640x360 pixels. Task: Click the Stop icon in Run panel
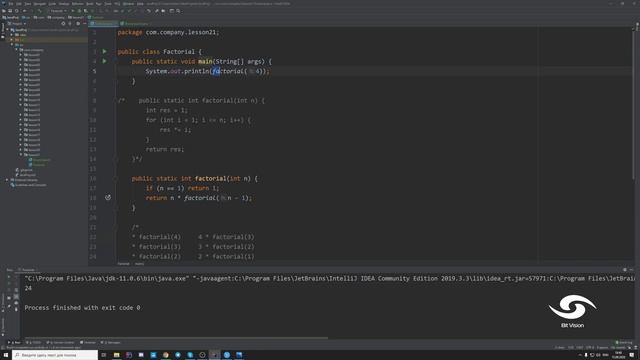pyautogui.click(x=9, y=290)
